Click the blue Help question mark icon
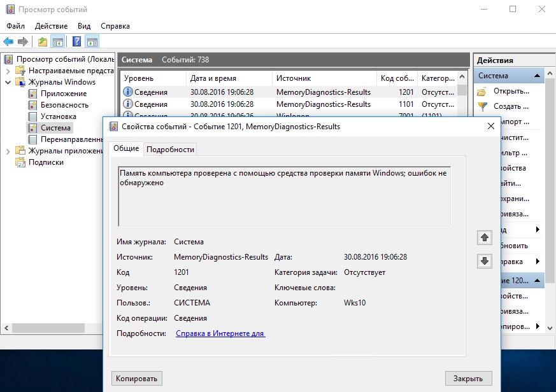 76,42
